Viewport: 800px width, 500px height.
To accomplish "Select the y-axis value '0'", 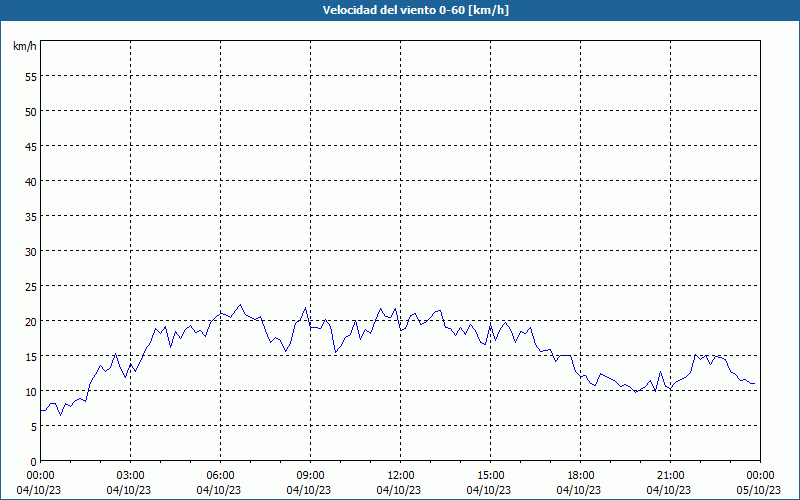I will pos(34,461).
